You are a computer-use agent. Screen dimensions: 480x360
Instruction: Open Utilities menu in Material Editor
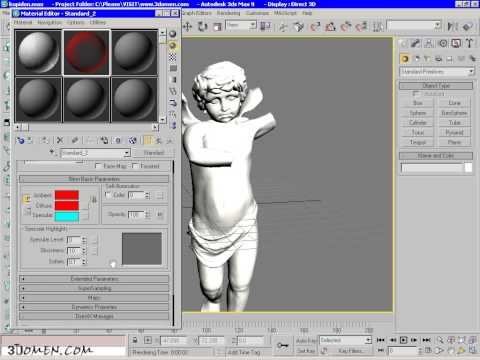[x=98, y=22]
